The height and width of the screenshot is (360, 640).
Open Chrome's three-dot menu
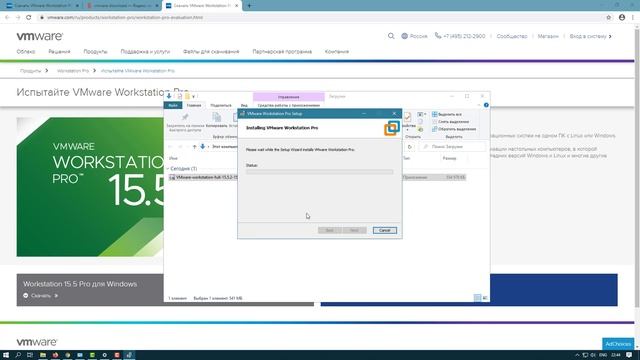click(633, 18)
